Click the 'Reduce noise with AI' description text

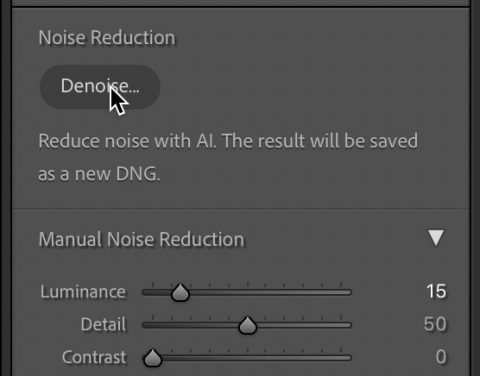point(228,157)
